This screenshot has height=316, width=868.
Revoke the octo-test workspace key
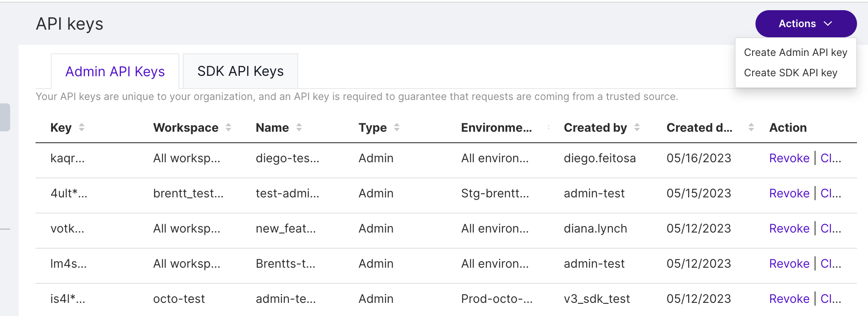tap(789, 299)
